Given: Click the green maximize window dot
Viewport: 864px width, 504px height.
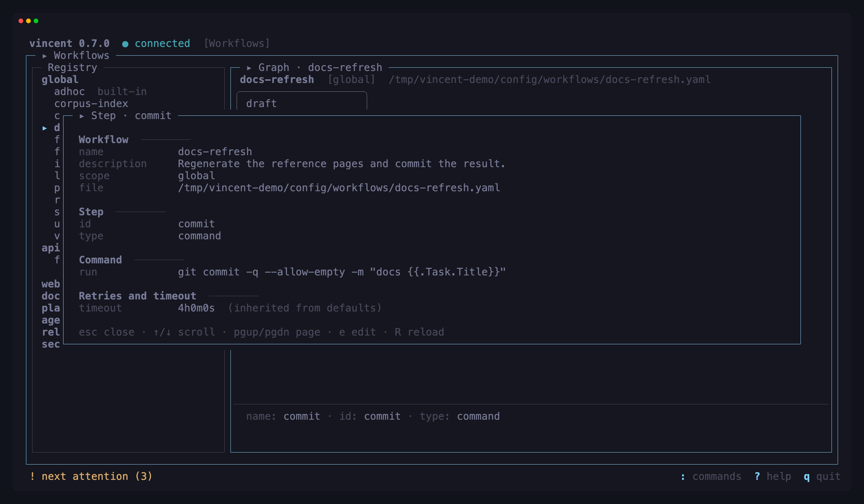Looking at the screenshot, I should click(36, 21).
